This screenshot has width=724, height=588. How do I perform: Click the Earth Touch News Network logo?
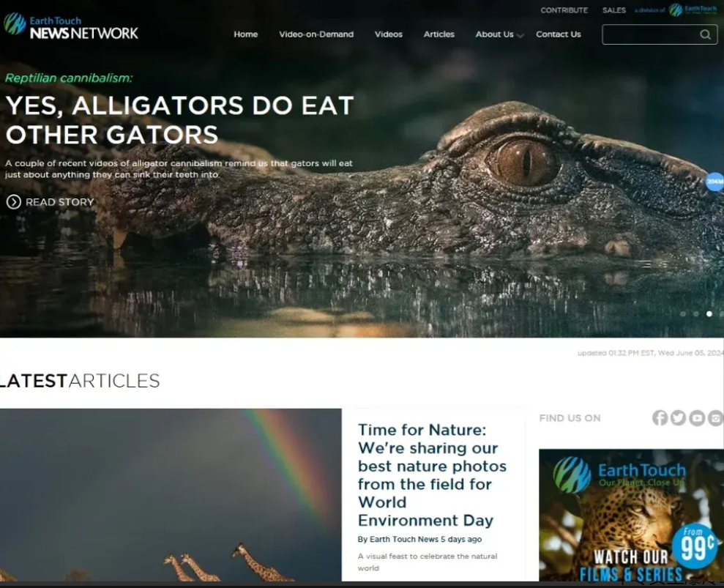pos(71,26)
